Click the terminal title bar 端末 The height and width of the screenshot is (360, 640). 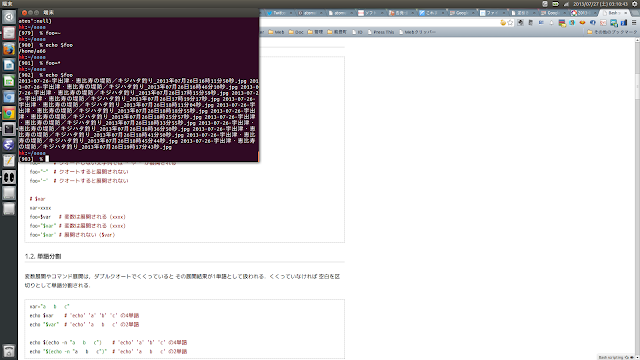coord(139,13)
